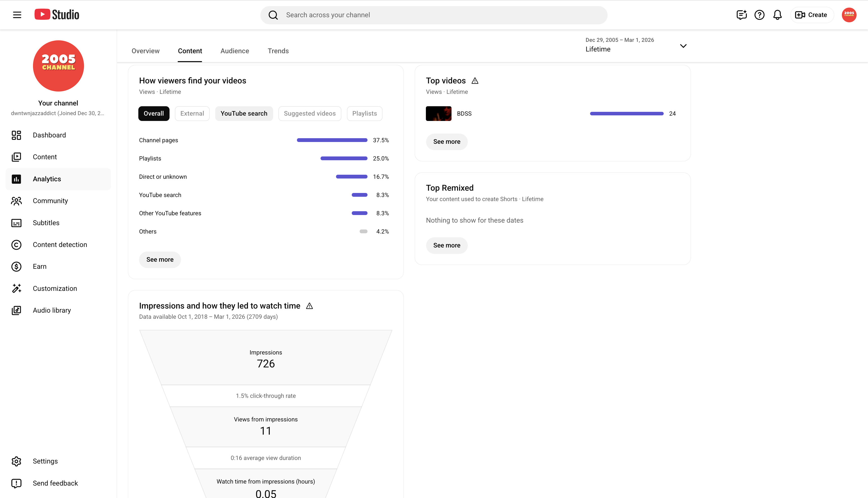The width and height of the screenshot is (868, 498).
Task: Click See more under Top videos
Action: 447,141
